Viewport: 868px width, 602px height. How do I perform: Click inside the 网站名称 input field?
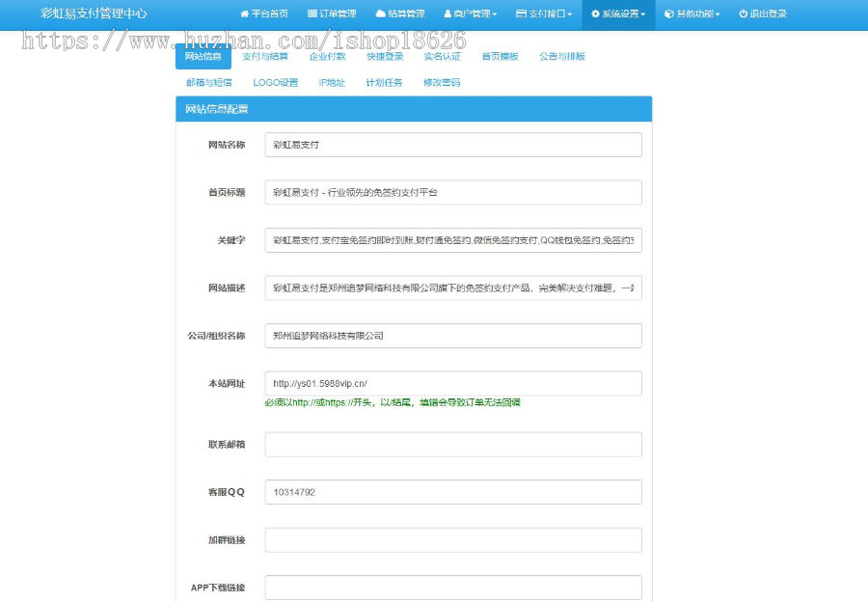point(450,144)
